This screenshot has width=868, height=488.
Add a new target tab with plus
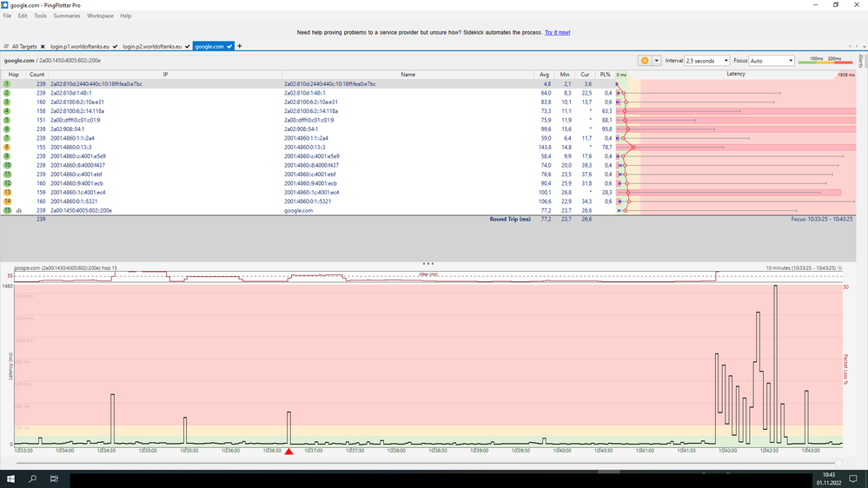point(240,46)
